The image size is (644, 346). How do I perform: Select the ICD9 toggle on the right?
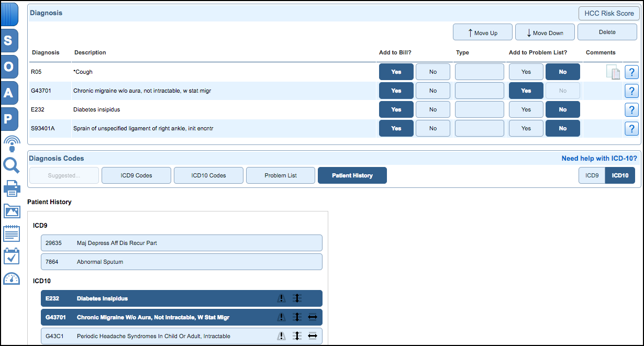point(592,175)
